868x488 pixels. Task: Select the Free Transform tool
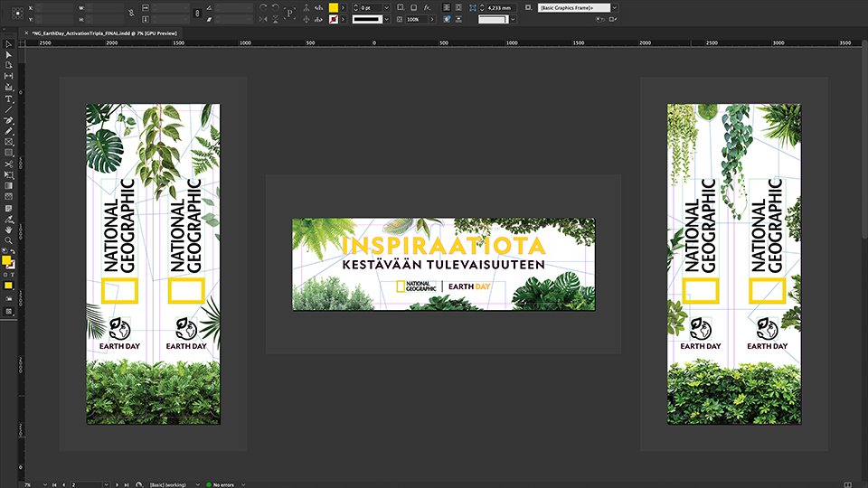coord(8,174)
